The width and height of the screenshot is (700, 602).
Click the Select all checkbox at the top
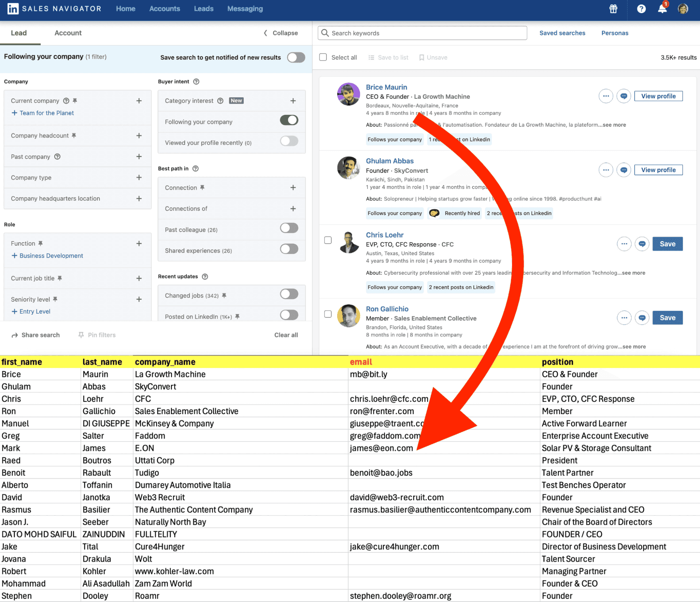point(323,58)
